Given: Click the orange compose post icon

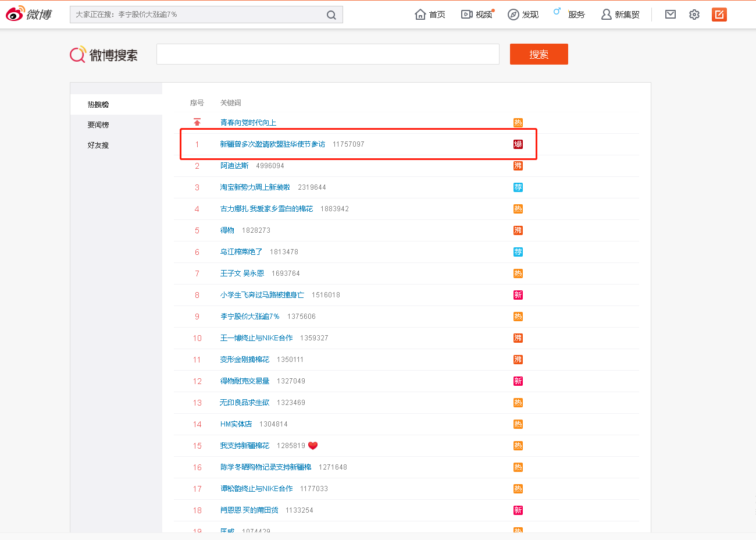Looking at the screenshot, I should [719, 15].
